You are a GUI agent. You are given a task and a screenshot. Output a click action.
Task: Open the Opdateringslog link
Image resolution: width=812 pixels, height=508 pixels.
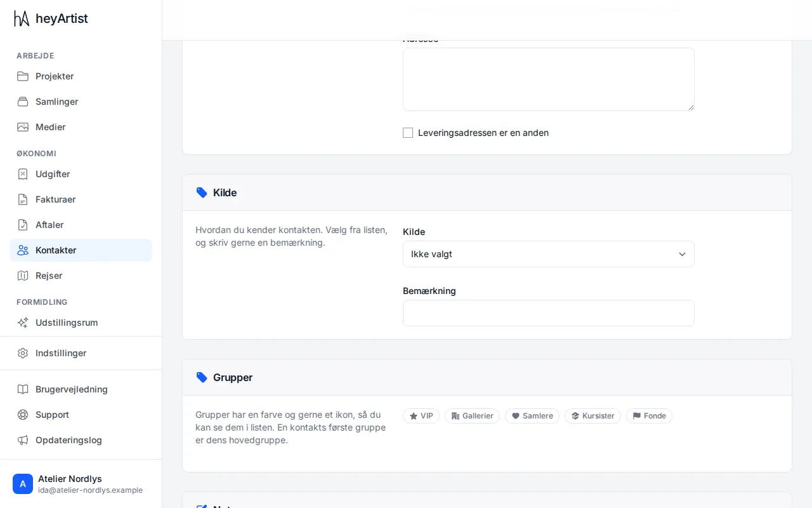(x=81, y=440)
